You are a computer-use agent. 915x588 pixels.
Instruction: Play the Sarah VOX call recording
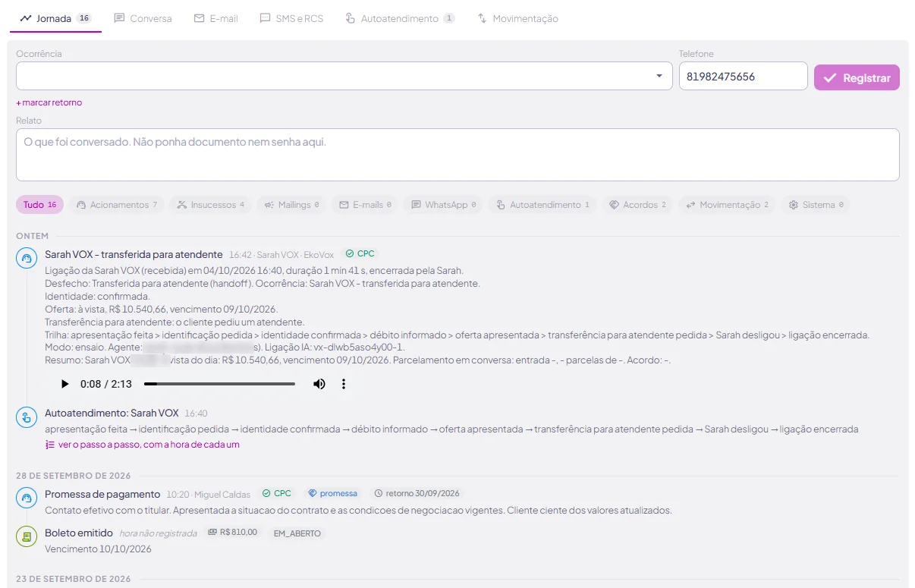pos(64,384)
